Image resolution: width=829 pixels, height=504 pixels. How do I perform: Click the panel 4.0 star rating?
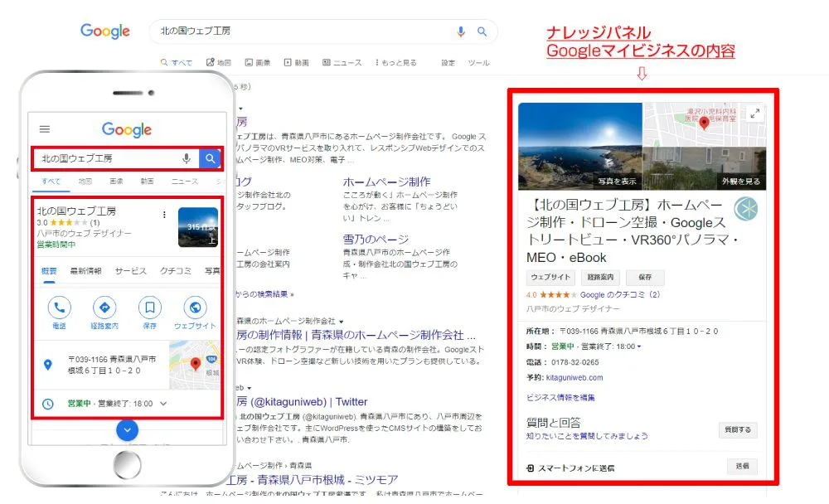[x=551, y=294]
